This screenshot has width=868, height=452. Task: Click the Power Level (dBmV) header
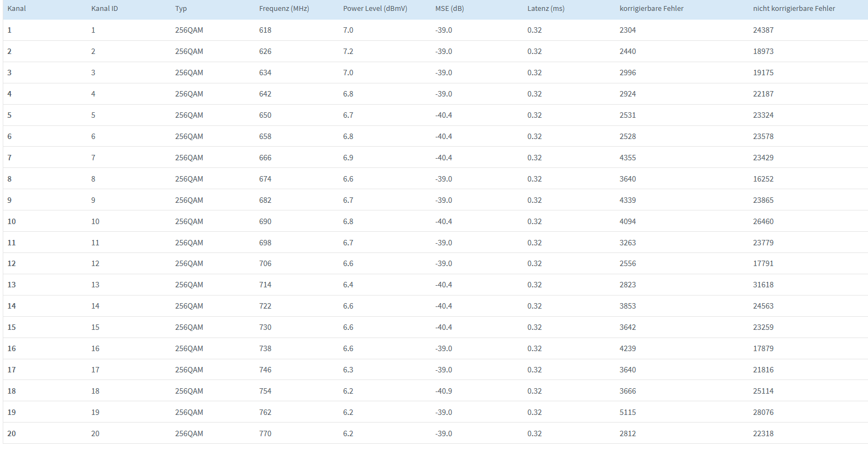point(375,9)
